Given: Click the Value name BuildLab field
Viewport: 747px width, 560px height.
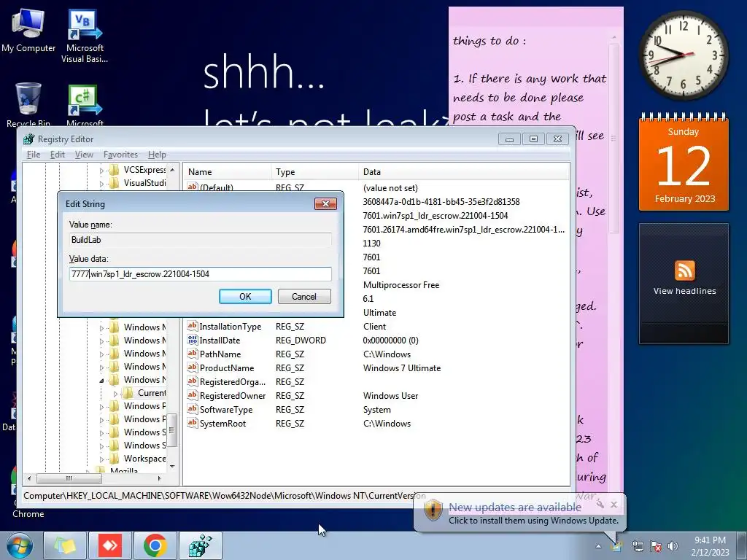Looking at the screenshot, I should click(200, 239).
